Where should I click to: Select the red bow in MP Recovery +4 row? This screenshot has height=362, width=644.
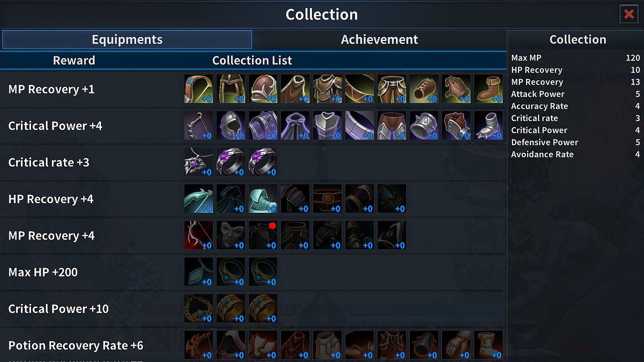point(198,235)
